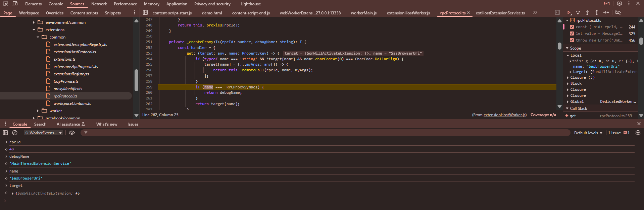Open the issues counter badge in top bar
The width and height of the screenshot is (644, 210).
pyautogui.click(x=607, y=4)
